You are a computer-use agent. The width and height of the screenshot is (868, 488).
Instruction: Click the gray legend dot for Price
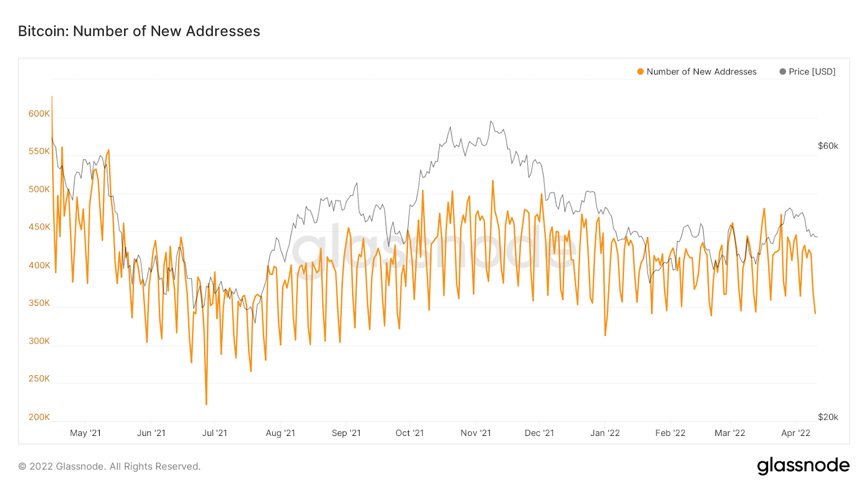pyautogui.click(x=783, y=72)
